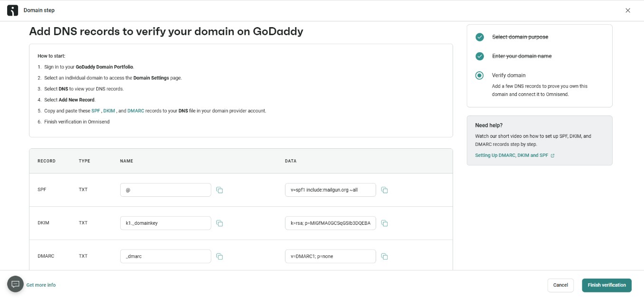Click the Cancel button
Image resolution: width=644 pixels, height=299 pixels.
(x=560, y=285)
